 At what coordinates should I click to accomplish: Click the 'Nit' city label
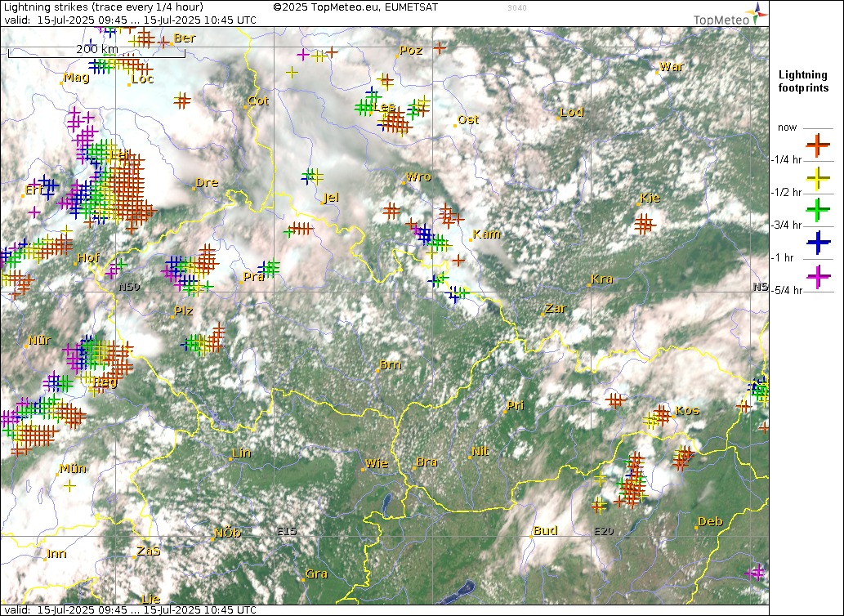[480, 451]
